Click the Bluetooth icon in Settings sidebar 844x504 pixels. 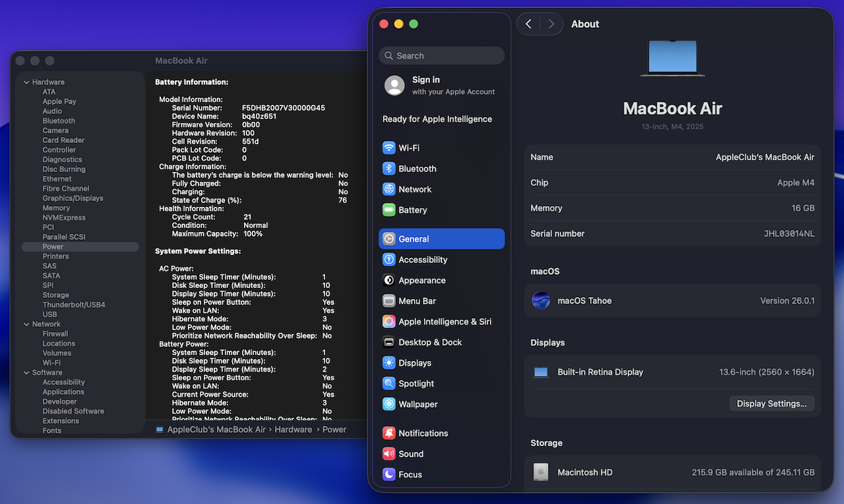pos(389,169)
